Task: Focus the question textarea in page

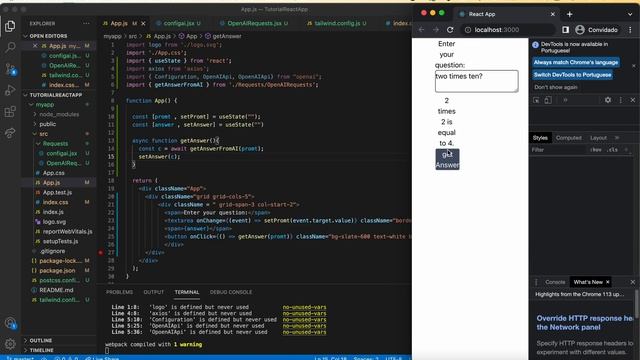Action: click(477, 81)
